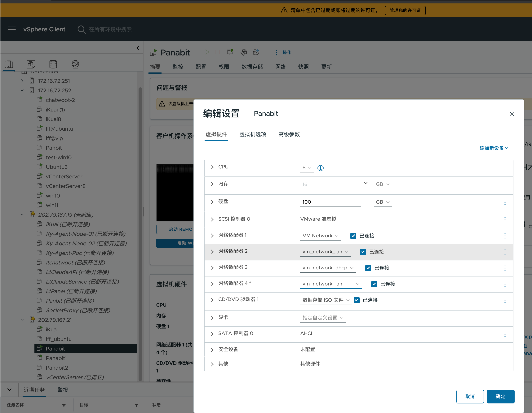Screen dimensions: 532x413
Task: Click the 硬盘 1 size input field
Action: (x=330, y=202)
